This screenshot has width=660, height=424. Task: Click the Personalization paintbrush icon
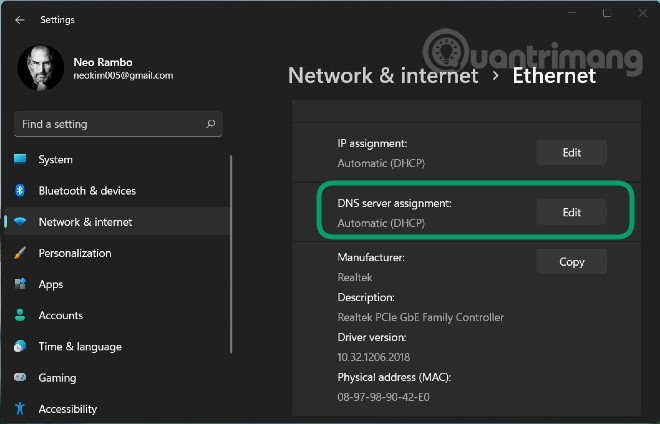(x=20, y=253)
